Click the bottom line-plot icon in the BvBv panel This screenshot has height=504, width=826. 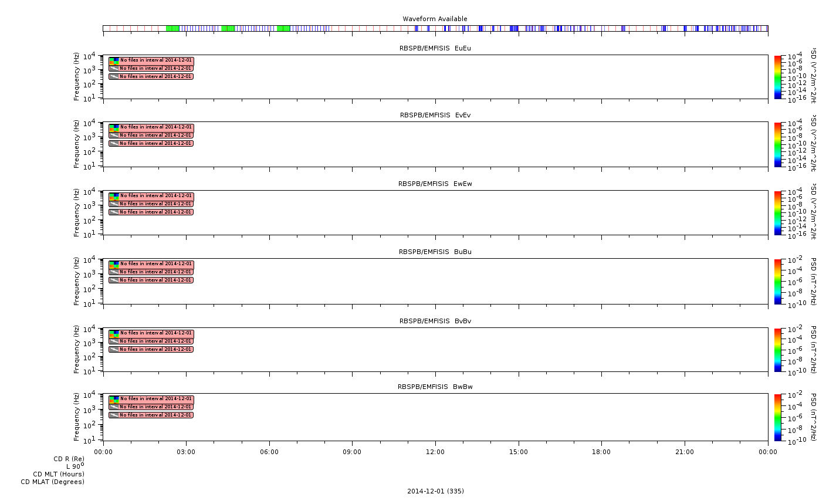pyautogui.click(x=114, y=349)
